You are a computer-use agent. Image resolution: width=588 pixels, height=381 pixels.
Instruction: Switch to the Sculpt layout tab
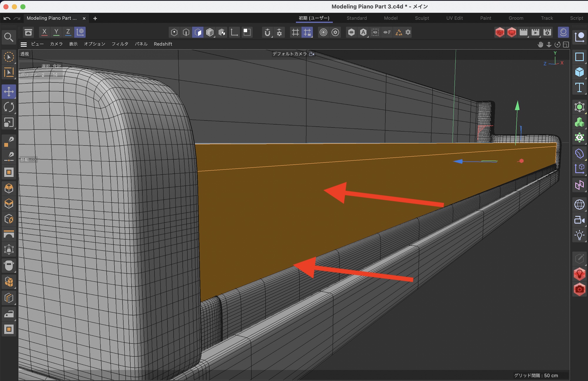pos(422,18)
